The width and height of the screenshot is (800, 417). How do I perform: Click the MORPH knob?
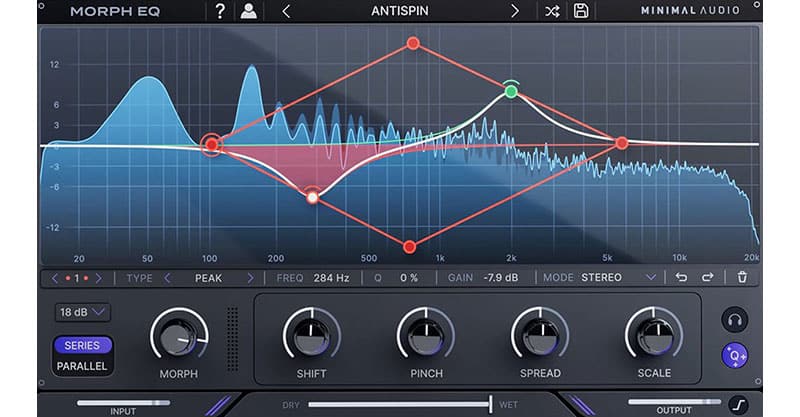179,336
